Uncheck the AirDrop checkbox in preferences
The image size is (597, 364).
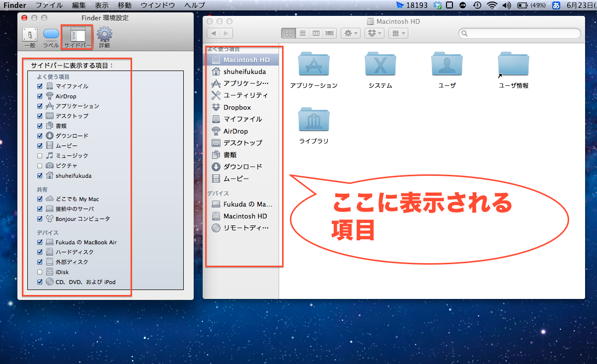click(x=40, y=96)
